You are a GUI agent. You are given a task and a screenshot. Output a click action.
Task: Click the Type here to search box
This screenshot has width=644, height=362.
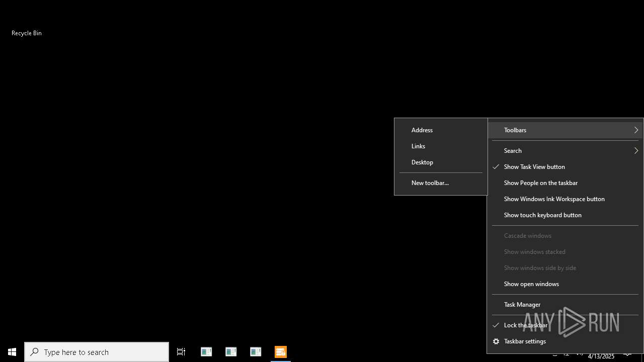tap(97, 352)
